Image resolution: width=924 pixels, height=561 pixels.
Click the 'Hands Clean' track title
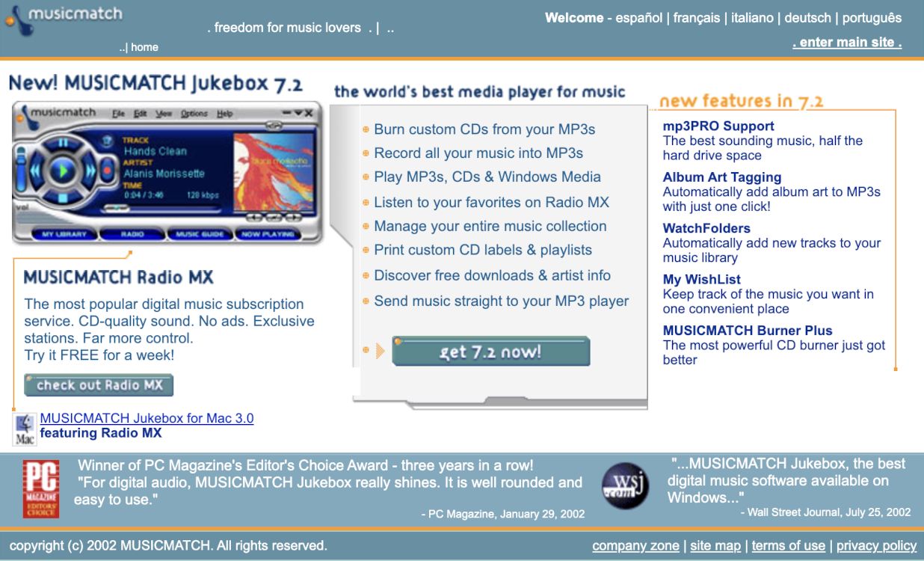pyautogui.click(x=155, y=151)
